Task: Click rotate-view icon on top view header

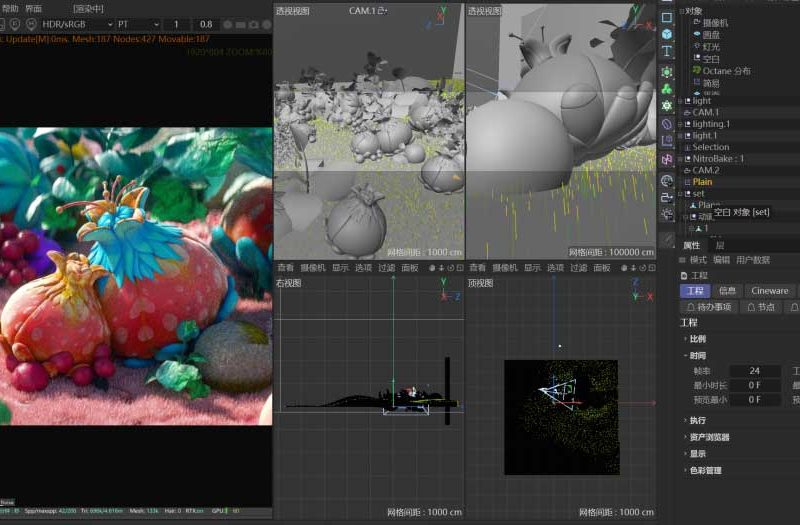Action: tap(643, 268)
